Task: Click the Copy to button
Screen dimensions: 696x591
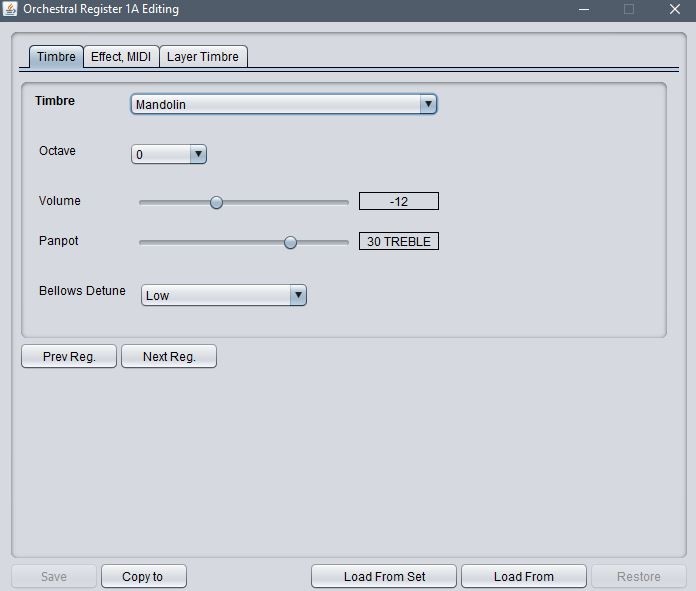Action: (144, 576)
